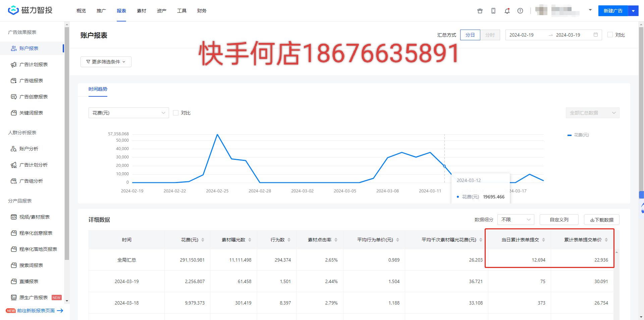Sort by 花费(元) column arrows
Viewport: 644px width, 320px height.
[203, 240]
